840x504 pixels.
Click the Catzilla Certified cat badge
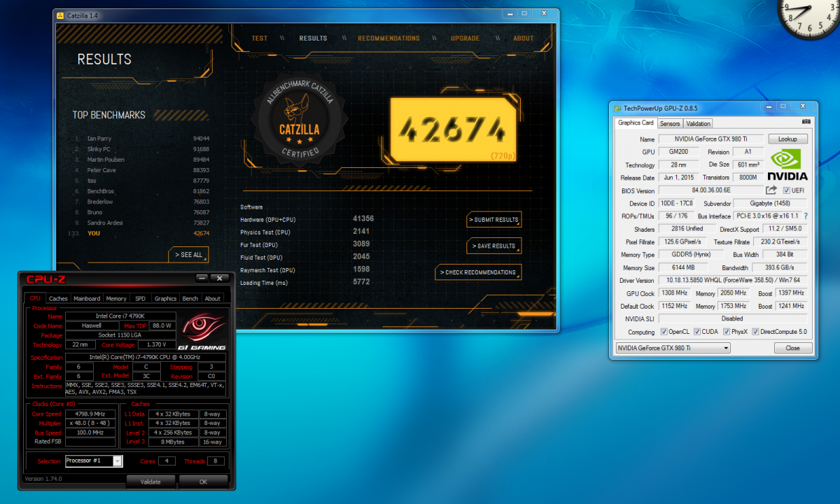(300, 118)
